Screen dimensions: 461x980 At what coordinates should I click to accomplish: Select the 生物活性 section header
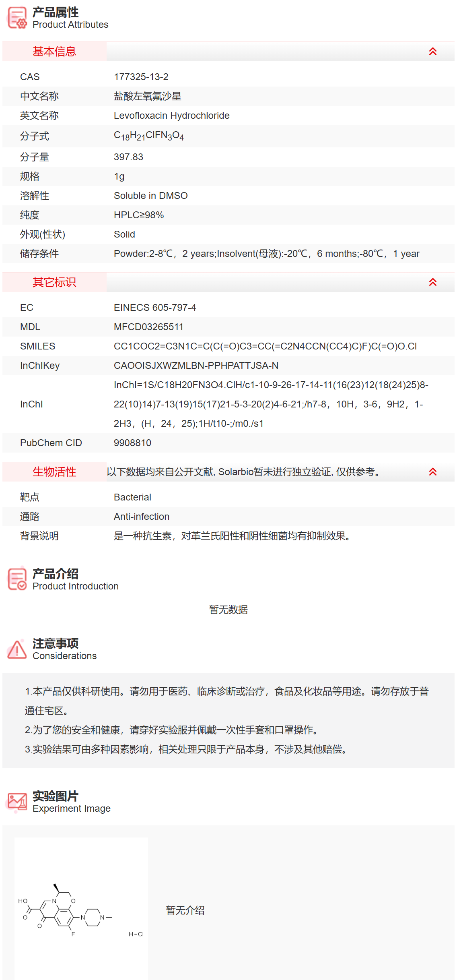point(54,472)
